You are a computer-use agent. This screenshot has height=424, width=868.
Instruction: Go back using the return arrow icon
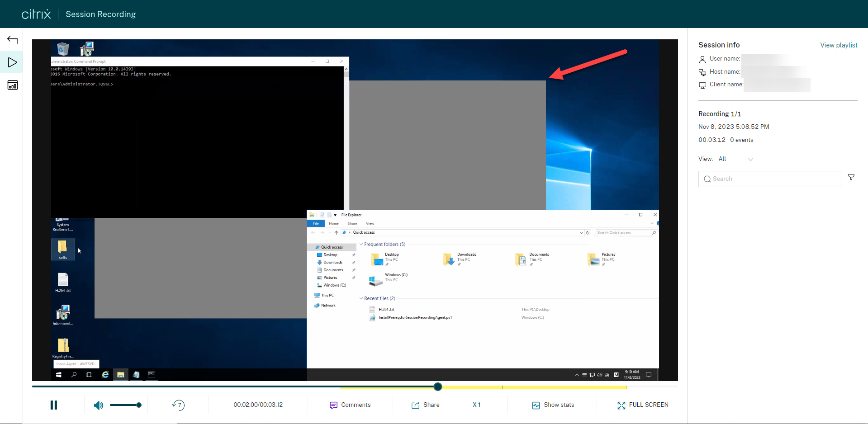[13, 40]
